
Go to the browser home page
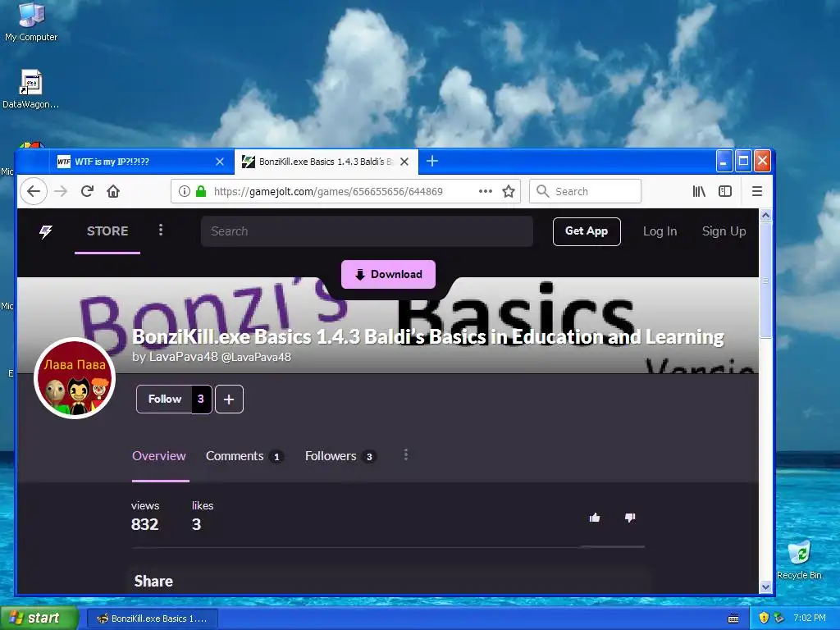(x=113, y=191)
